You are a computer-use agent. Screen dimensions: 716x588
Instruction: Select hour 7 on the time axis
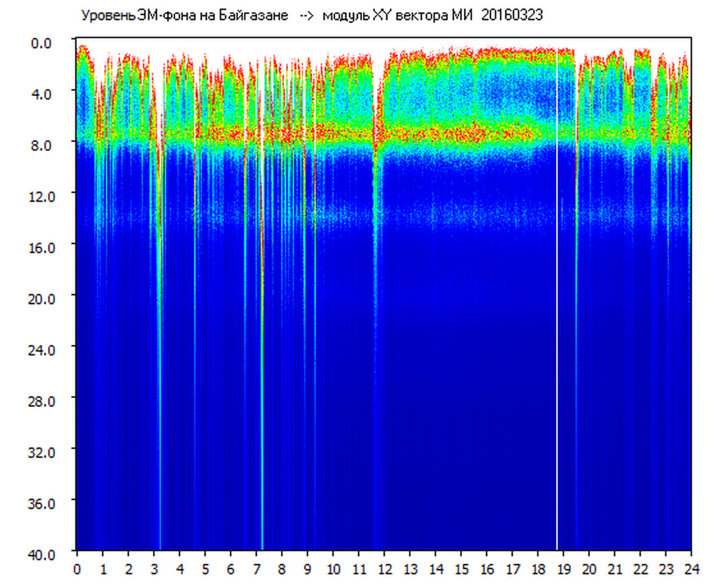click(256, 569)
